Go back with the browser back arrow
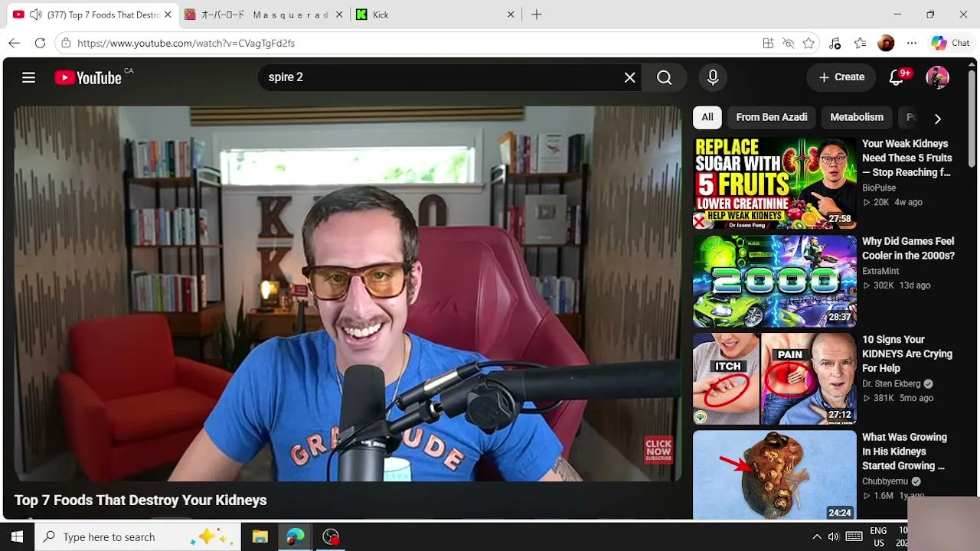The height and width of the screenshot is (551, 980). pos(14,43)
